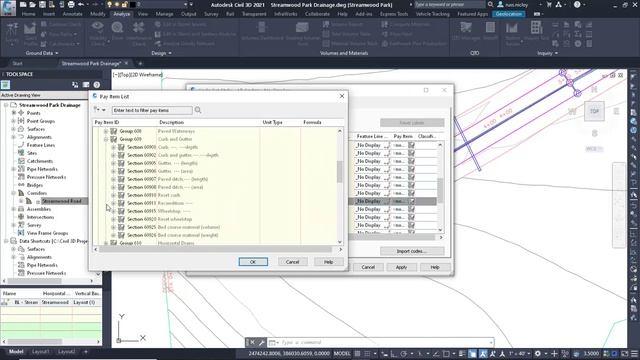Click the title bar search magnifier icon

point(490,5)
